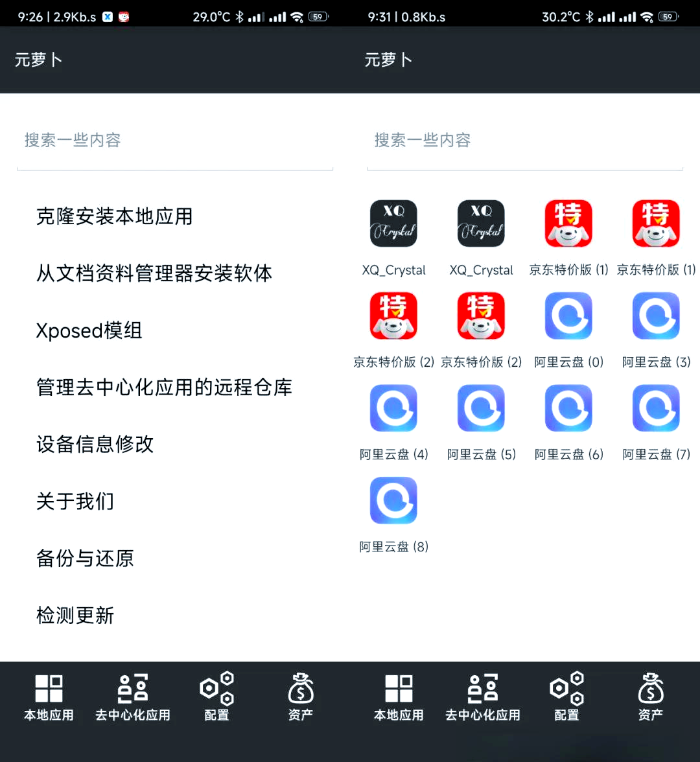
Task: Select the first XQ_Crystal app icon
Action: (393, 223)
